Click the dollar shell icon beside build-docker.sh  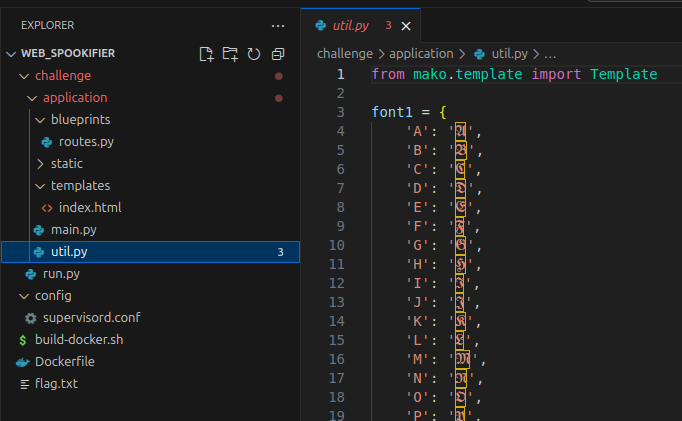point(23,340)
